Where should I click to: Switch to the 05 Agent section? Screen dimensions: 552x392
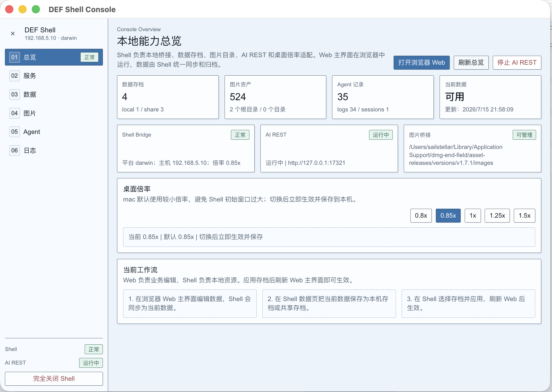[x=54, y=132]
